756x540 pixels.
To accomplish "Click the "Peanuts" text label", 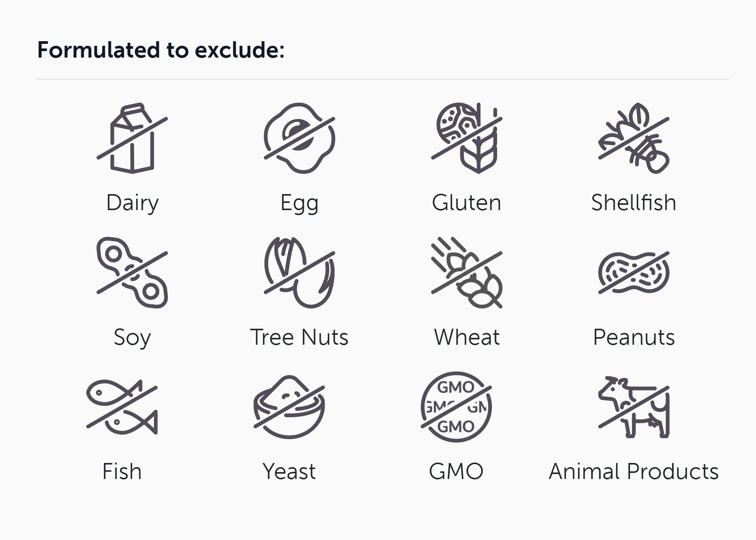I will coord(634,337).
